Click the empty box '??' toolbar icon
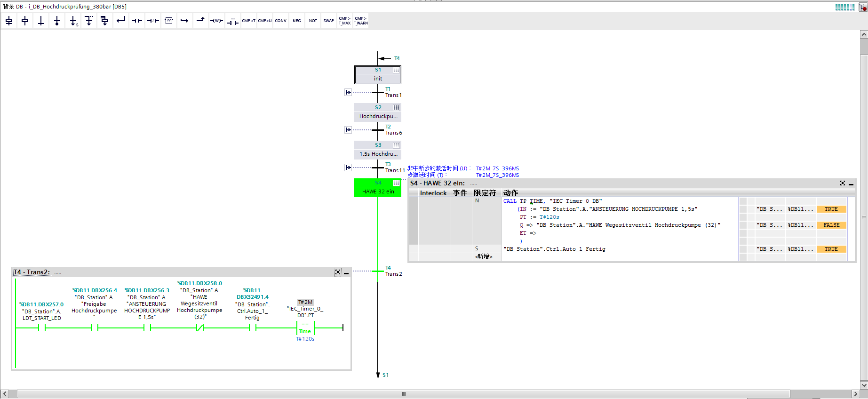Image resolution: width=868 pixels, height=399 pixels. pyautogui.click(x=169, y=21)
